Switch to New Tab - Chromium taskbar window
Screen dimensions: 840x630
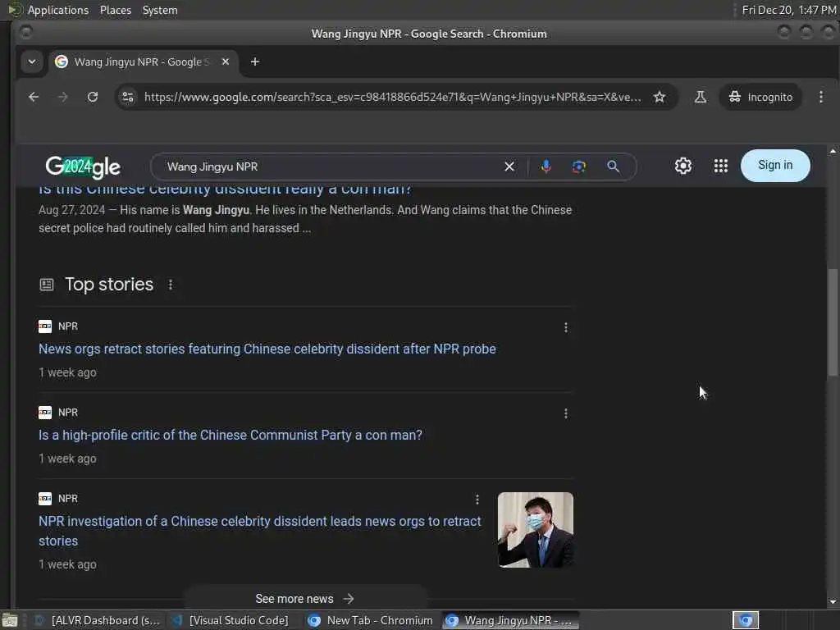pos(371,620)
